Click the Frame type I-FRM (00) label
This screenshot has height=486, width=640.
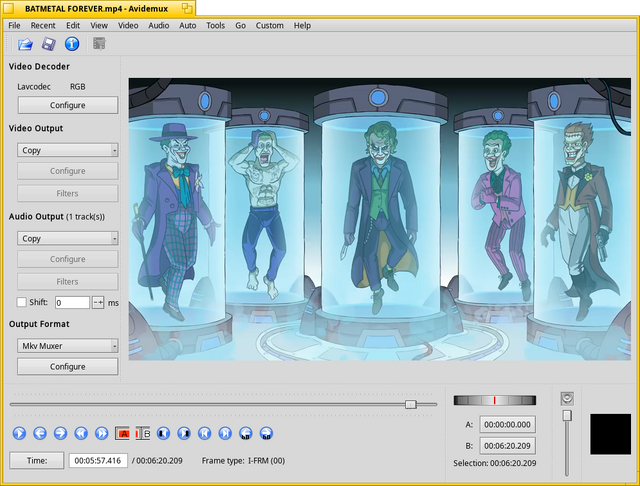click(x=243, y=460)
